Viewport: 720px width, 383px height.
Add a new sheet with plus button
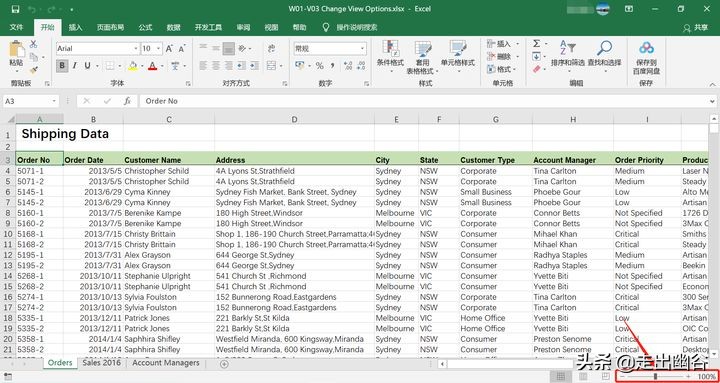224,364
